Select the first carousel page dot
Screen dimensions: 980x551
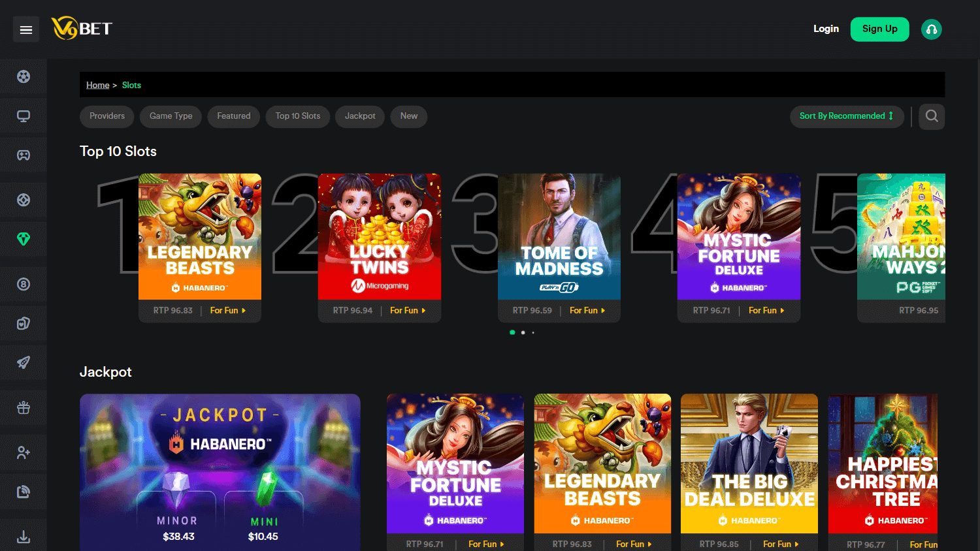click(x=512, y=332)
